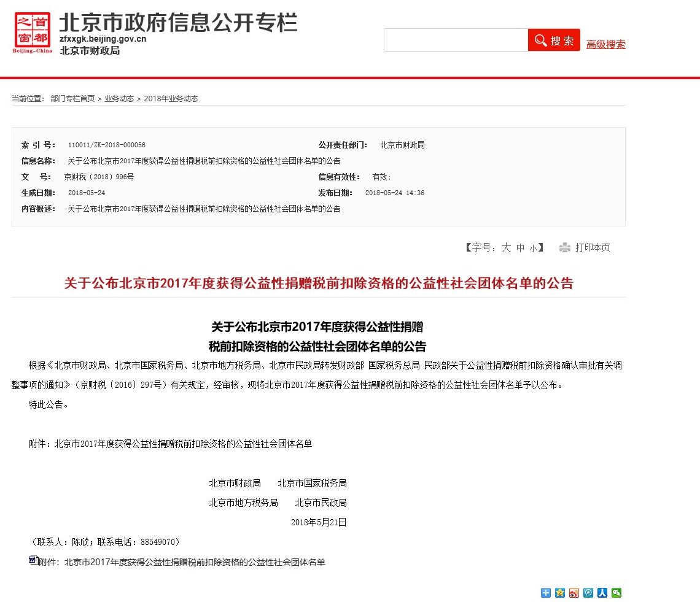
Task: Go to 部门专栏首页 in breadcrumb
Action: (x=72, y=99)
